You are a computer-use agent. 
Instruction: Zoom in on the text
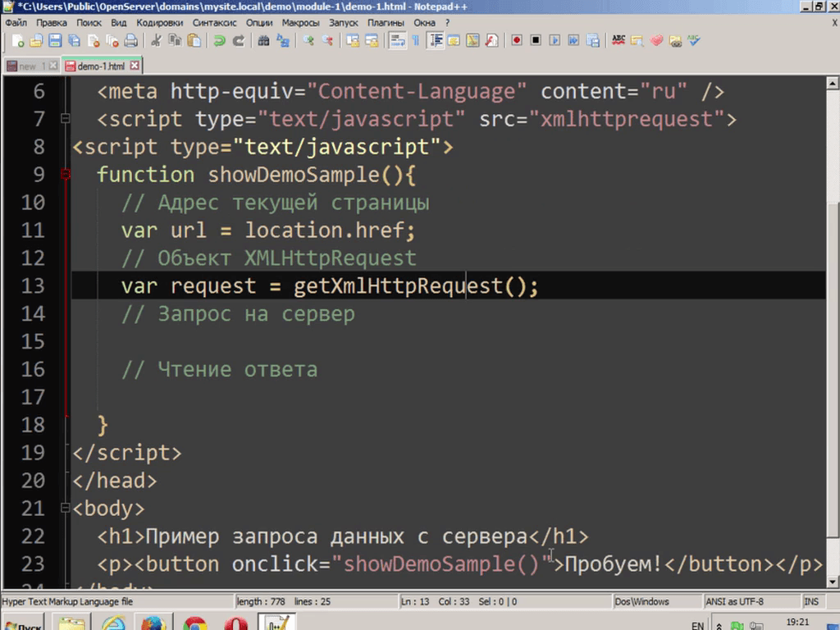pyautogui.click(x=308, y=41)
